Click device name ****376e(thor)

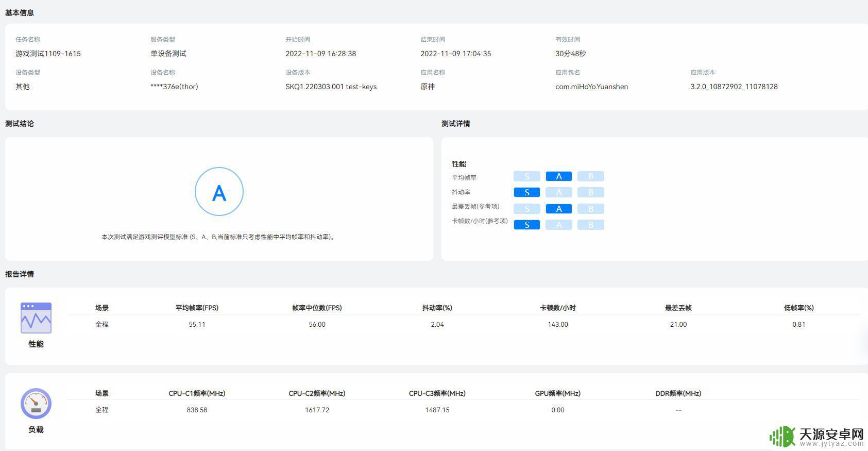[x=174, y=87]
